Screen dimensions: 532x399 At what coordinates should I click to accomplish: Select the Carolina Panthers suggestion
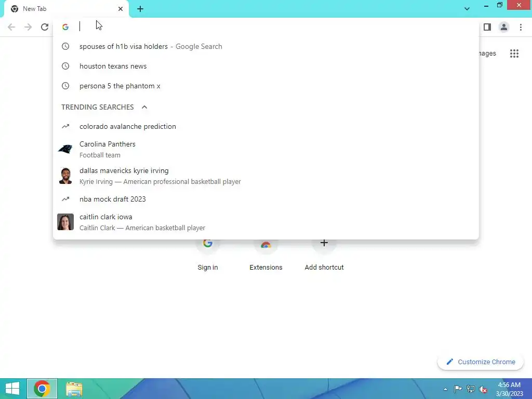click(266, 149)
